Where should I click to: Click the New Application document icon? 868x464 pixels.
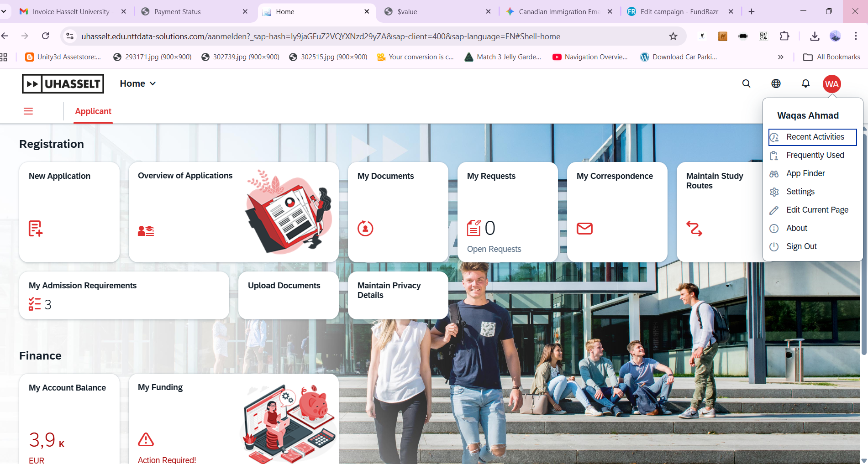[x=36, y=228]
